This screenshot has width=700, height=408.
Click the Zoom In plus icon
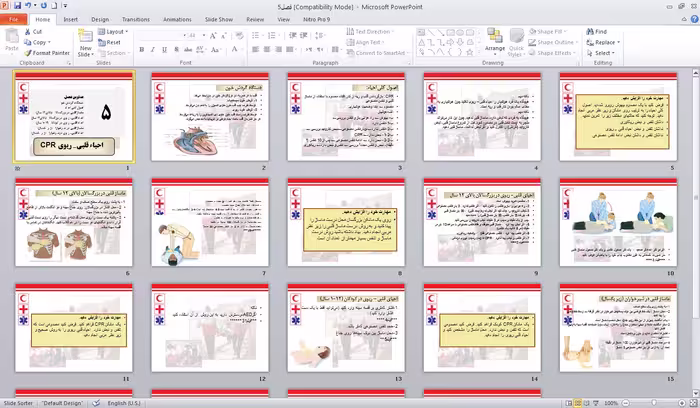682,403
